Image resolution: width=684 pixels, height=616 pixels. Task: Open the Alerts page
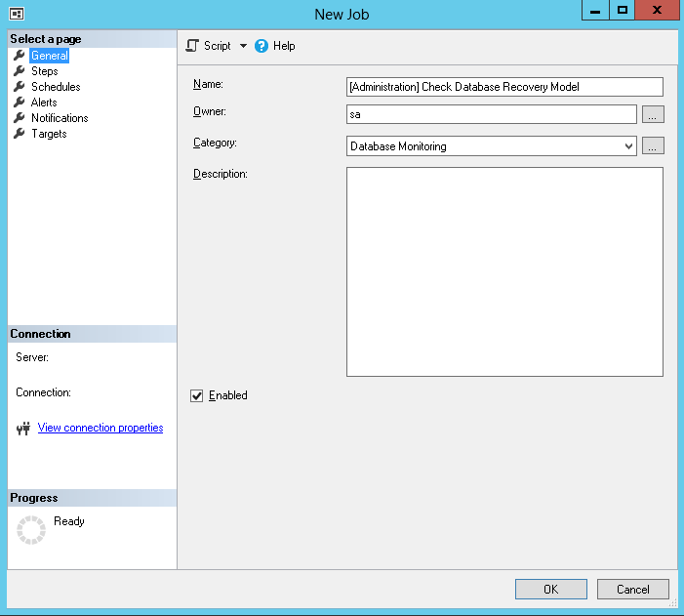[x=44, y=103]
